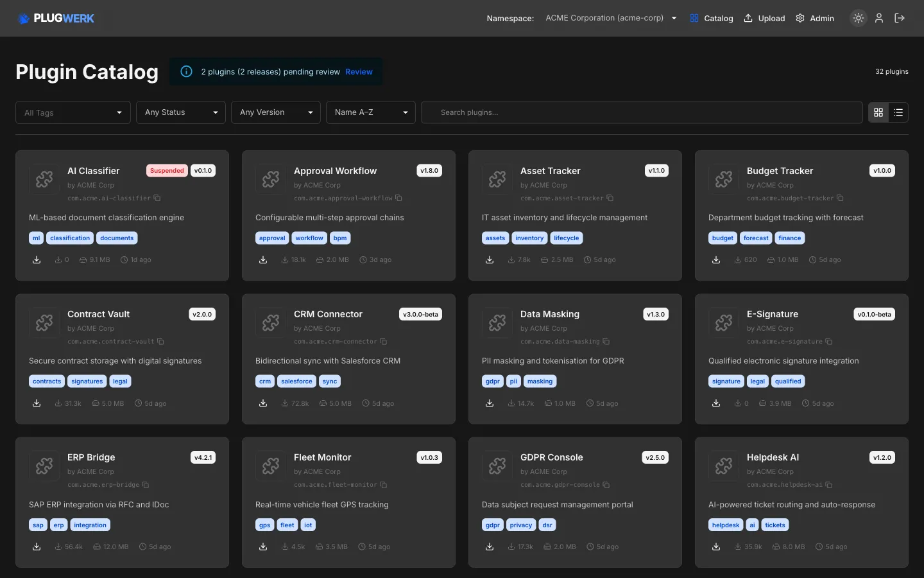Viewport: 924px width, 578px height.
Task: Open the Any Status dropdown
Action: click(180, 112)
